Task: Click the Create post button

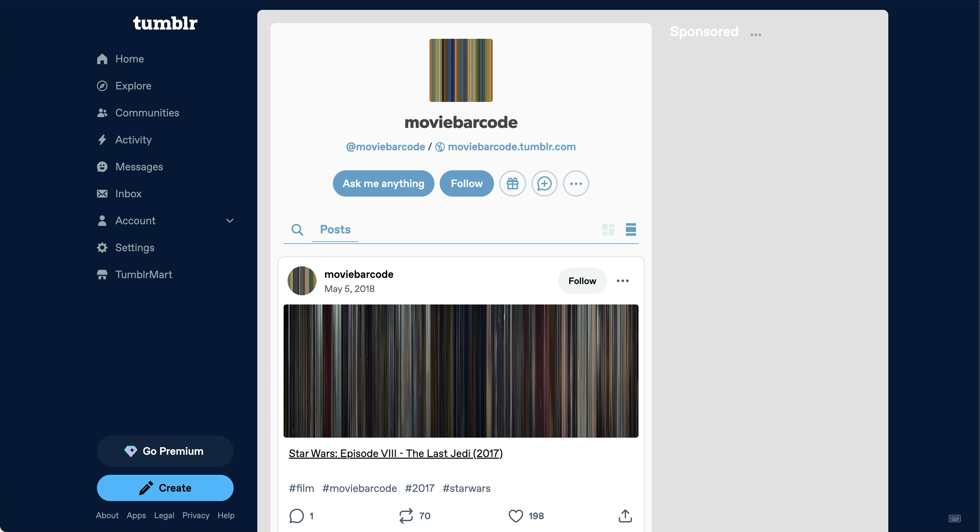Action: tap(165, 488)
